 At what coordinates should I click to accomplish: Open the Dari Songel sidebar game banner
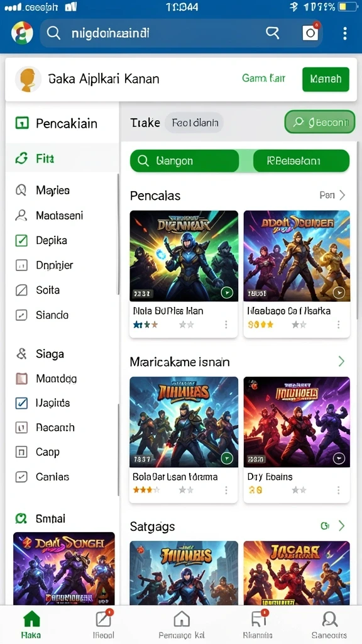(64, 568)
